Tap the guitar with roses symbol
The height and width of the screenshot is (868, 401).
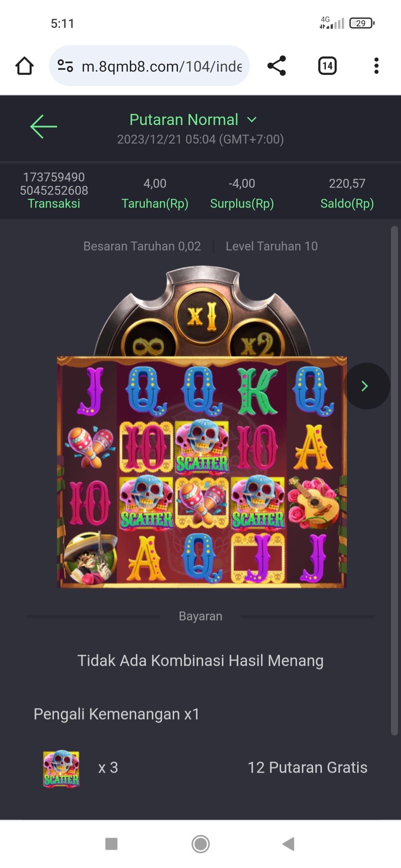314,503
